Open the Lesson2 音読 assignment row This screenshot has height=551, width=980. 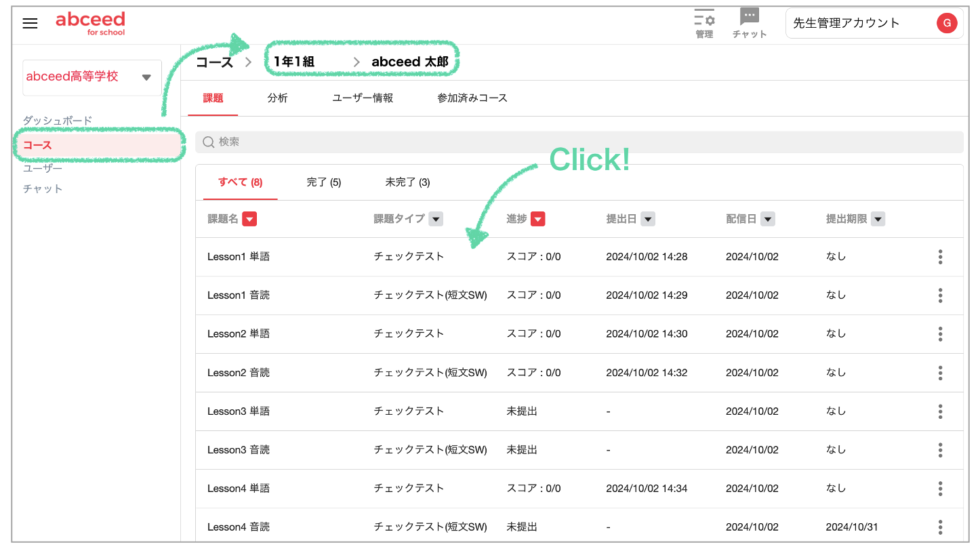[579, 373]
